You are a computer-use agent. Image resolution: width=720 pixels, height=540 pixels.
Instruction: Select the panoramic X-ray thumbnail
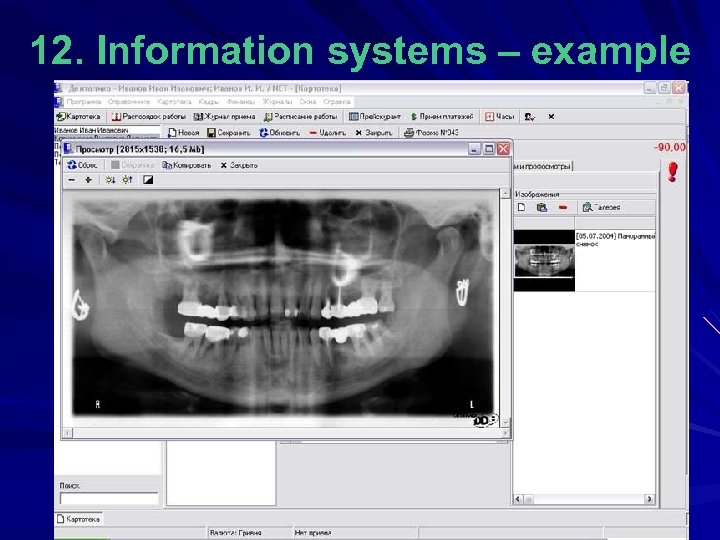[x=544, y=260]
